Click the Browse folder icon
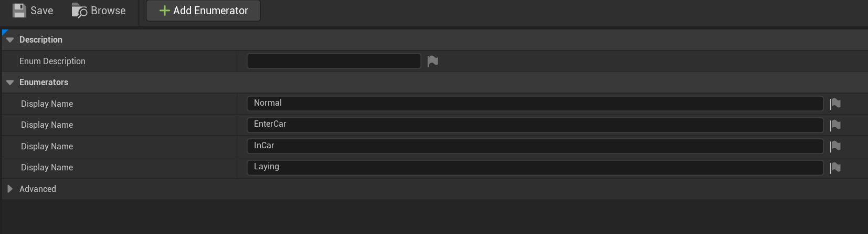 (x=79, y=11)
